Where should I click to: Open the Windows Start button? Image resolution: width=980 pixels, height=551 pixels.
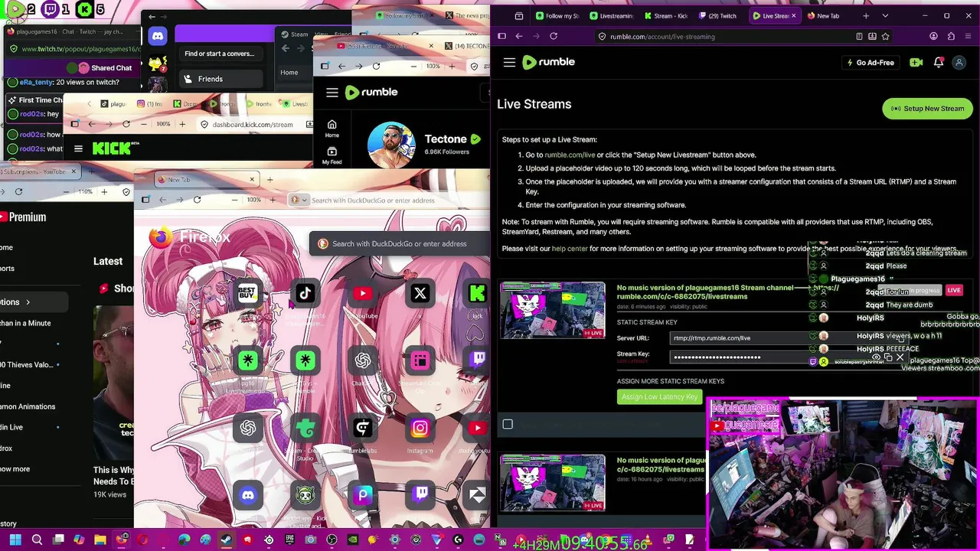point(15,540)
